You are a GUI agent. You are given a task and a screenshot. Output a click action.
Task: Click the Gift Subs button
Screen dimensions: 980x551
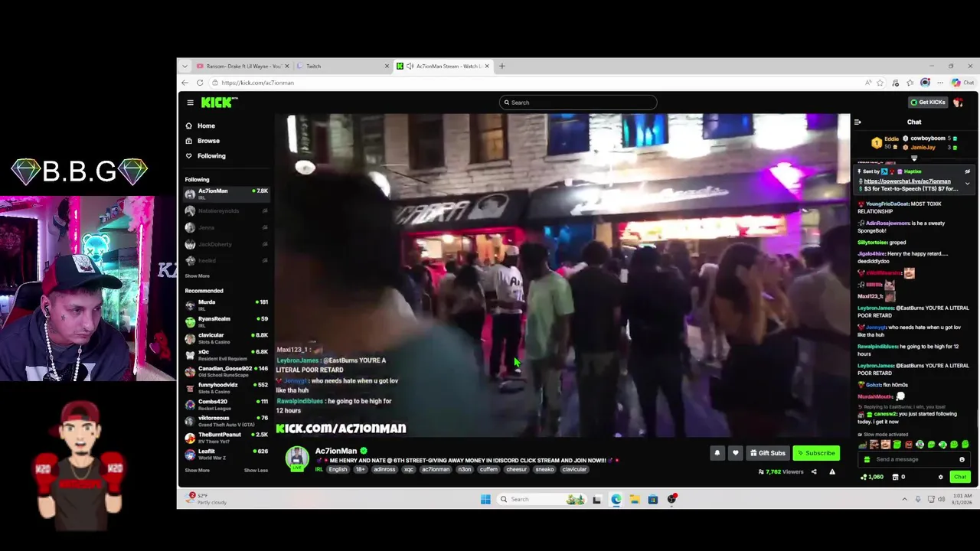[x=768, y=453]
